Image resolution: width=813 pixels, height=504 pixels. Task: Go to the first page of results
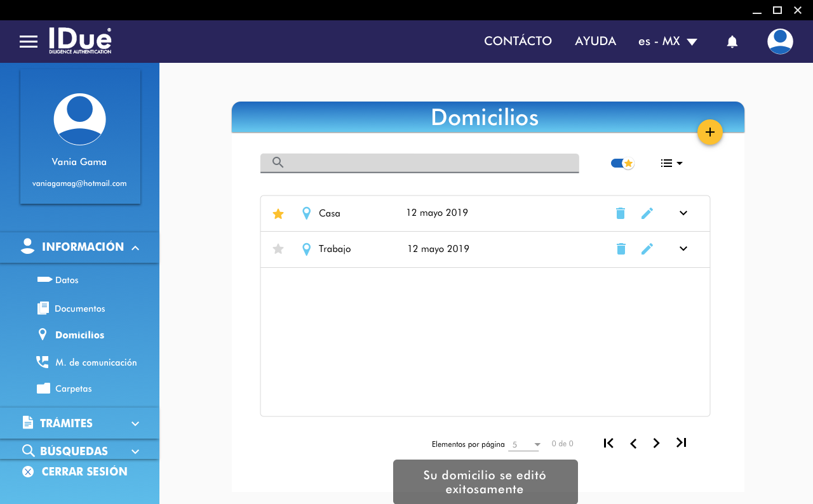[608, 443]
